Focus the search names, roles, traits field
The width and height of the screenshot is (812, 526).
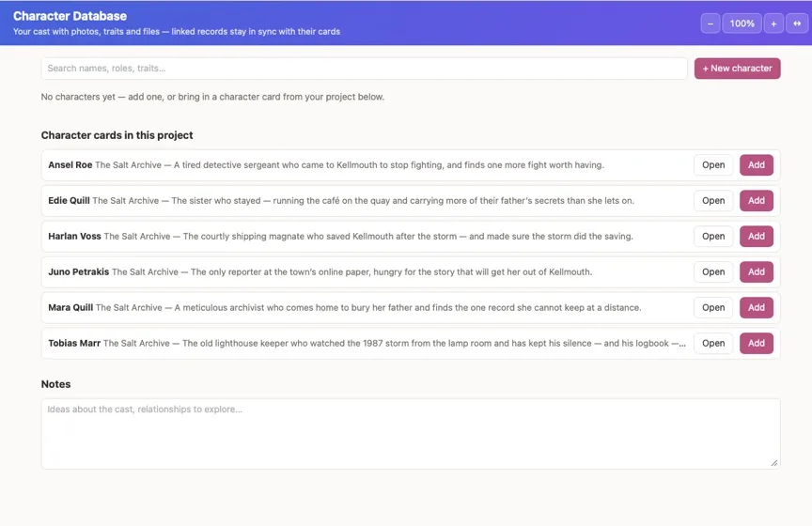tap(364, 69)
